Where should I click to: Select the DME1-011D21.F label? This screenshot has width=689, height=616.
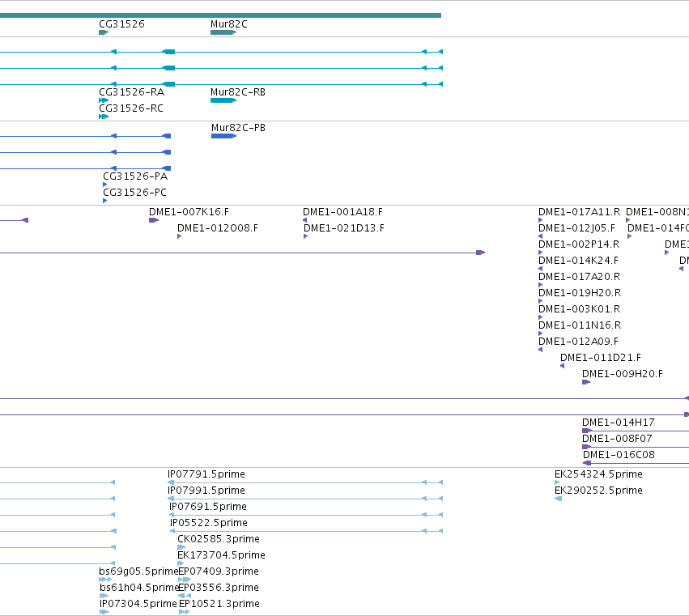pos(601,358)
